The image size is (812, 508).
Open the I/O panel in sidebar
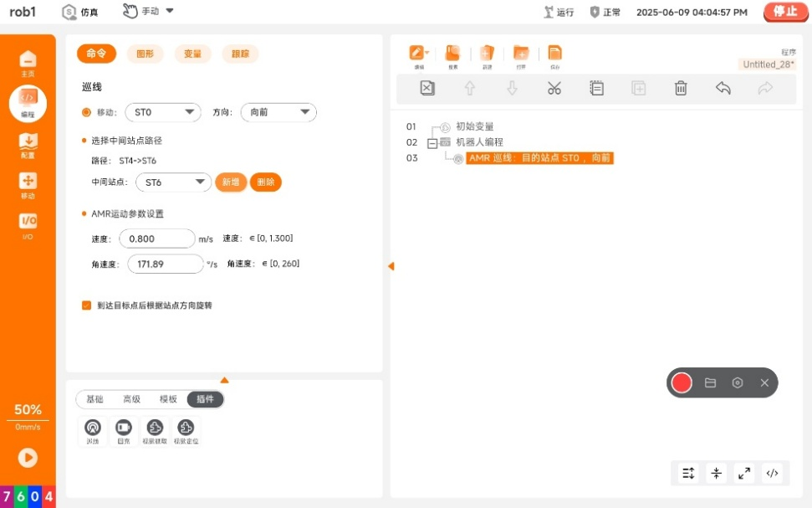coord(28,224)
